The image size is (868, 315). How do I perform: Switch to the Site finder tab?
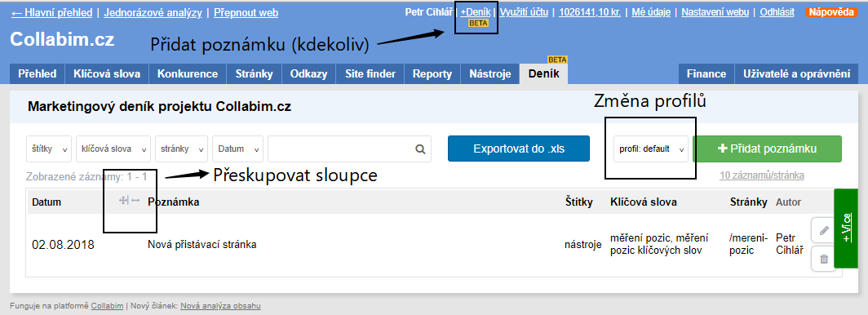click(x=370, y=73)
